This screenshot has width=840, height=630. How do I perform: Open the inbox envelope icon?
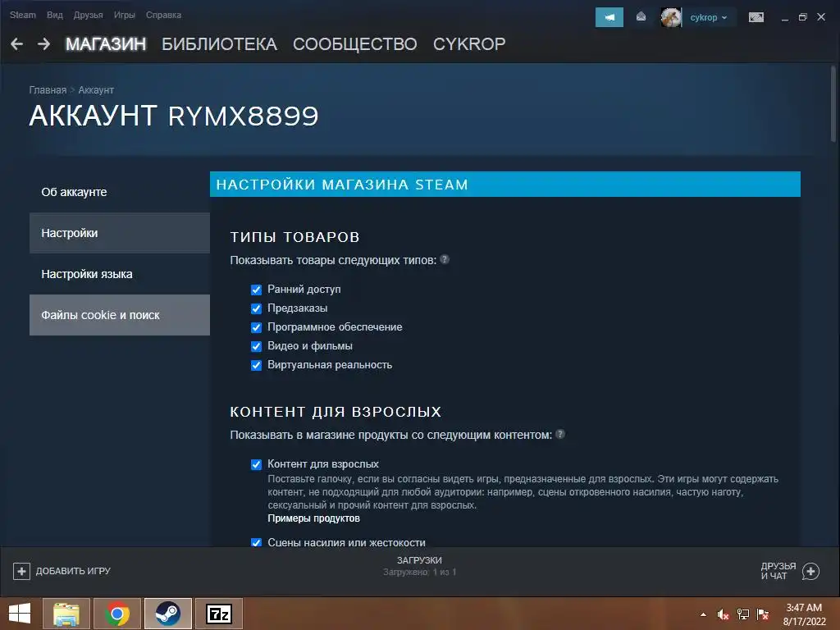[641, 17]
